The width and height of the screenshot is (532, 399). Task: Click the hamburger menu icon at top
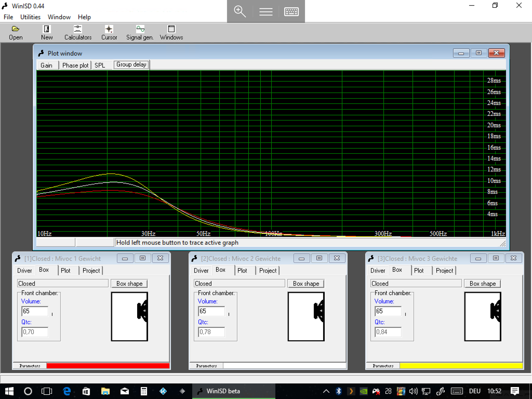(x=266, y=11)
